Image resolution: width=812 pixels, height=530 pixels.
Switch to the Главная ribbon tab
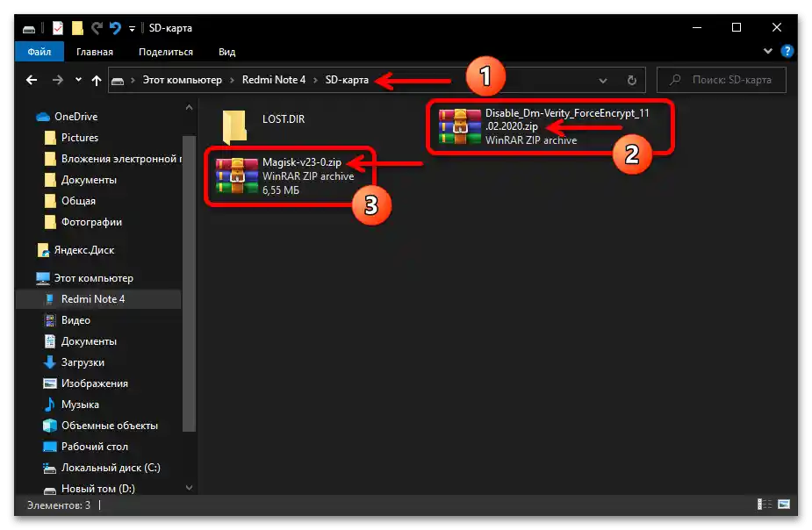pyautogui.click(x=95, y=52)
